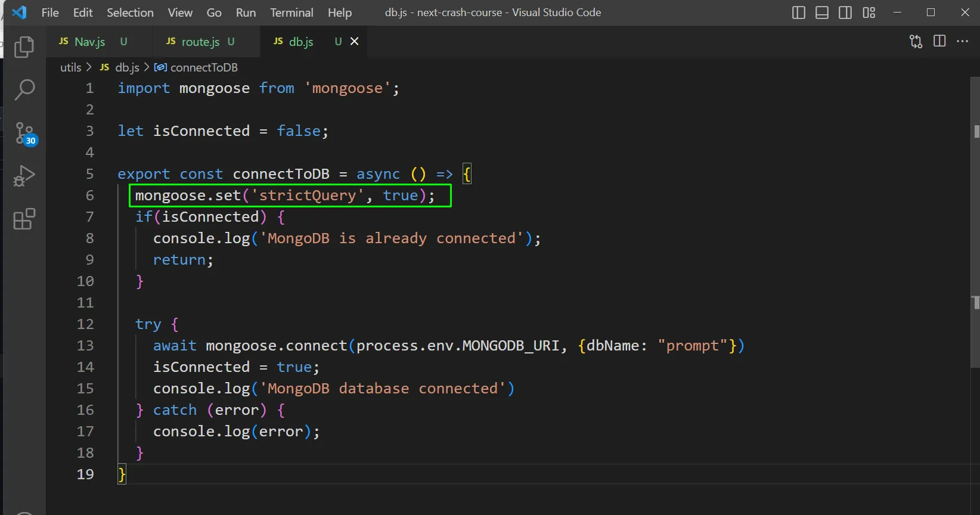Open the Search view in activity bar
Screen dimensions: 980x515
[24, 90]
